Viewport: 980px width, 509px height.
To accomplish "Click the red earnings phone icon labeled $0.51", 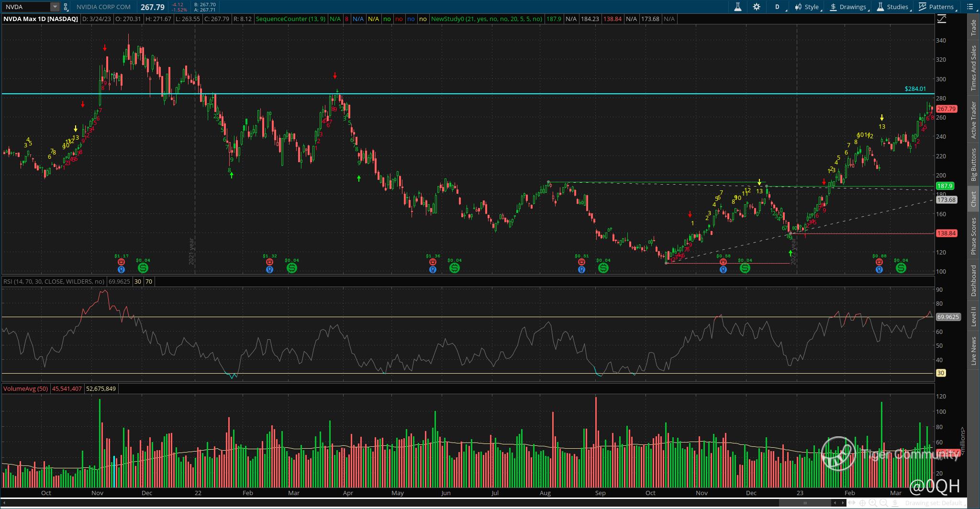I will pyautogui.click(x=581, y=262).
